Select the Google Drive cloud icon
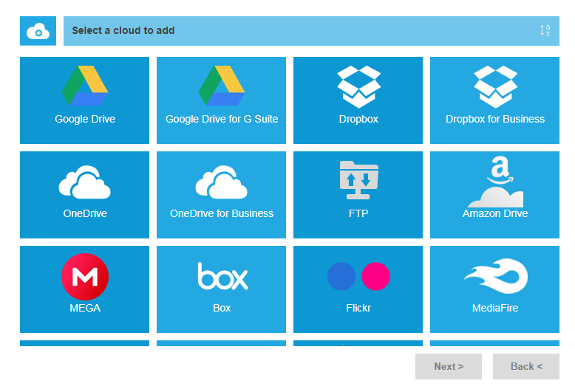Screen dimensions: 575x392 (85, 86)
